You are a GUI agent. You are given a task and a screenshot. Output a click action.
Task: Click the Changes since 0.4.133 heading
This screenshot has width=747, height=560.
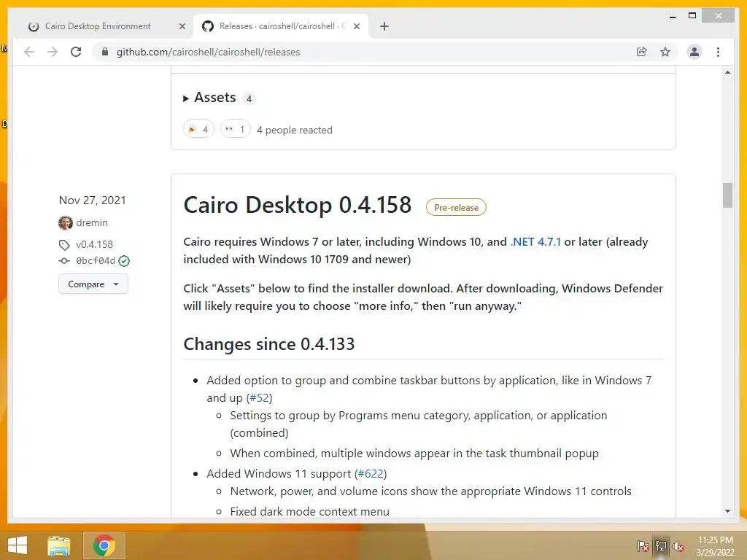point(269,344)
